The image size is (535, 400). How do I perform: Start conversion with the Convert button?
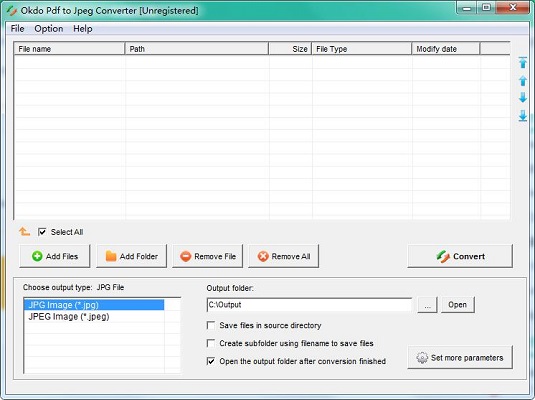pos(460,256)
